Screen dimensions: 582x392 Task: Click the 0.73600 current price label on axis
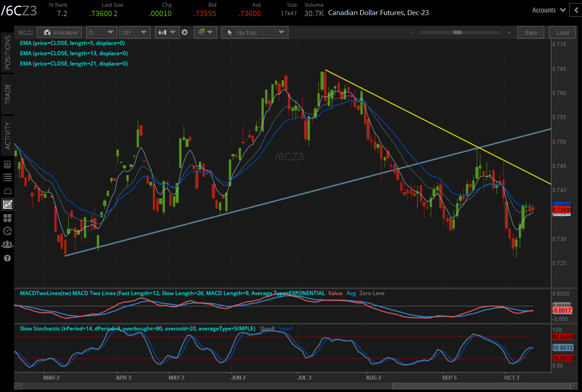tap(562, 210)
